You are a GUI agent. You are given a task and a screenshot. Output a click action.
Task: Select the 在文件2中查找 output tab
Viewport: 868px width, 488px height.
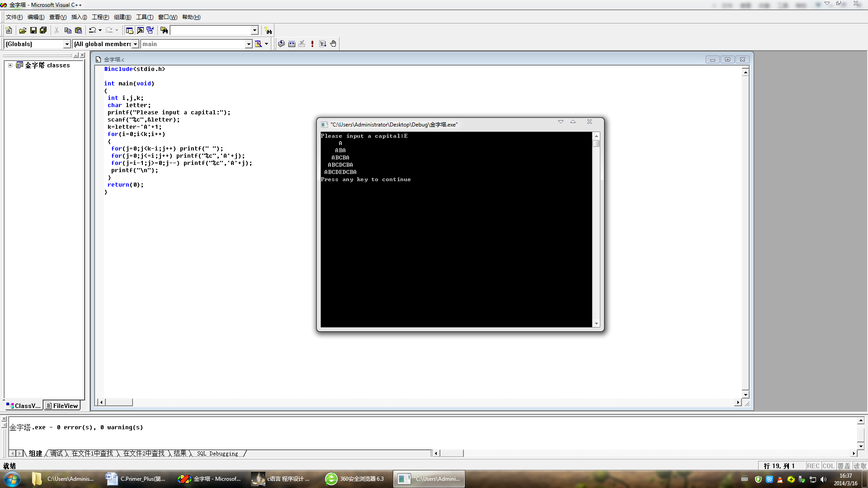point(144,453)
